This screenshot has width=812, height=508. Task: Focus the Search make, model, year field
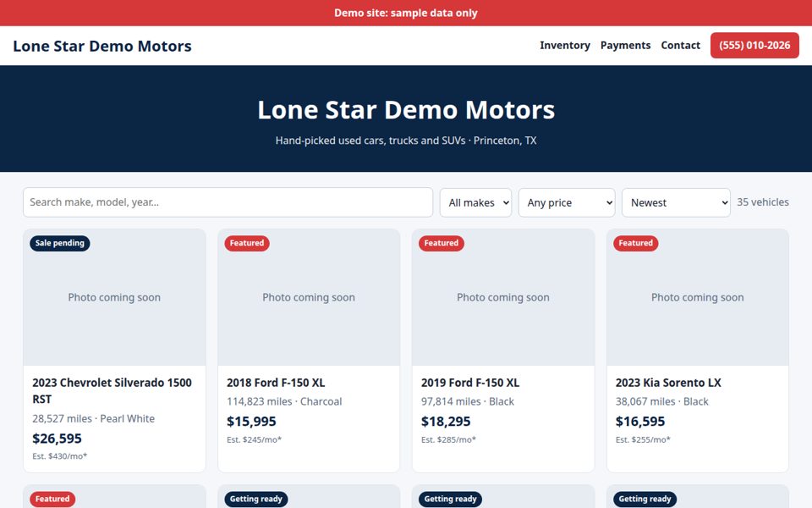tap(228, 202)
